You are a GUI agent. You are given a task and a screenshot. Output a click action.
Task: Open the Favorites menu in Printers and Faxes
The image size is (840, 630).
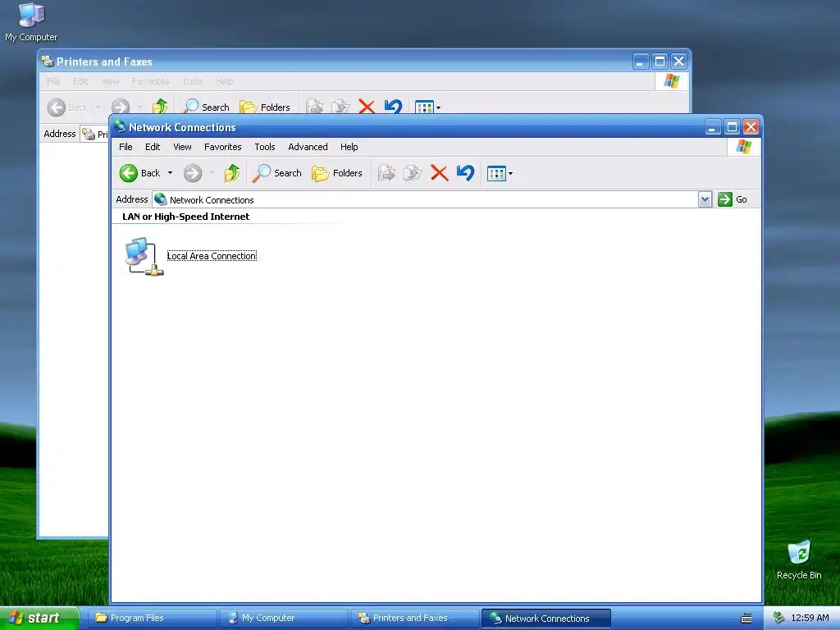click(x=151, y=81)
